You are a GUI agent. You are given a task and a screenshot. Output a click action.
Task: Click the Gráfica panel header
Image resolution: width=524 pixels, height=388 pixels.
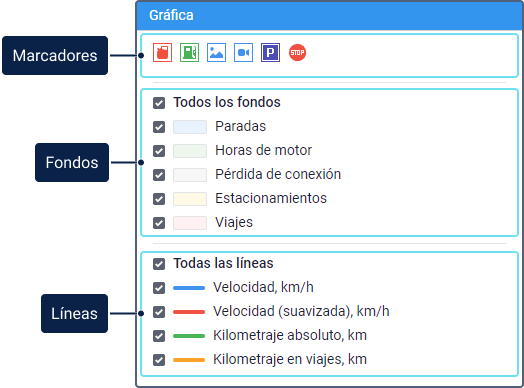point(330,15)
